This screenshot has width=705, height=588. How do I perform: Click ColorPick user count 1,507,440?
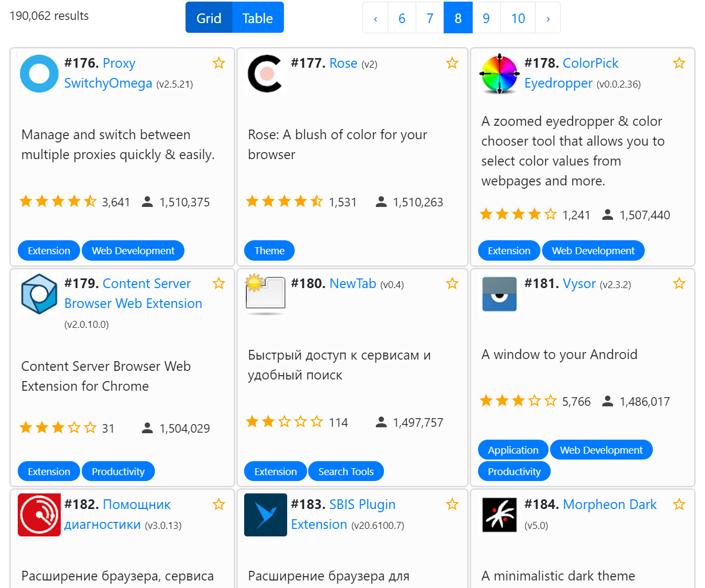[x=636, y=215]
